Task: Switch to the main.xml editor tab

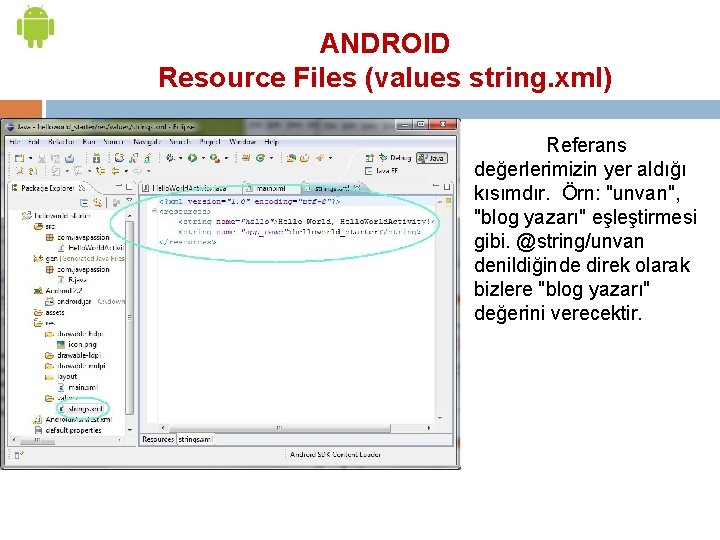Action: 270,188
